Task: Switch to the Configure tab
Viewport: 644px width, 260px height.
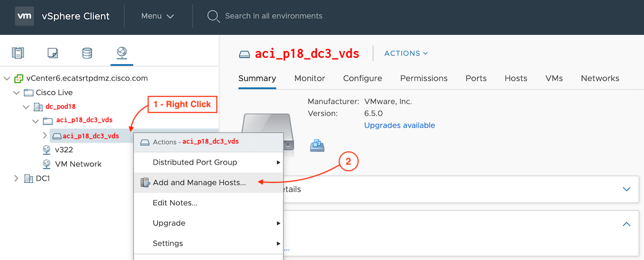Action: (x=362, y=78)
